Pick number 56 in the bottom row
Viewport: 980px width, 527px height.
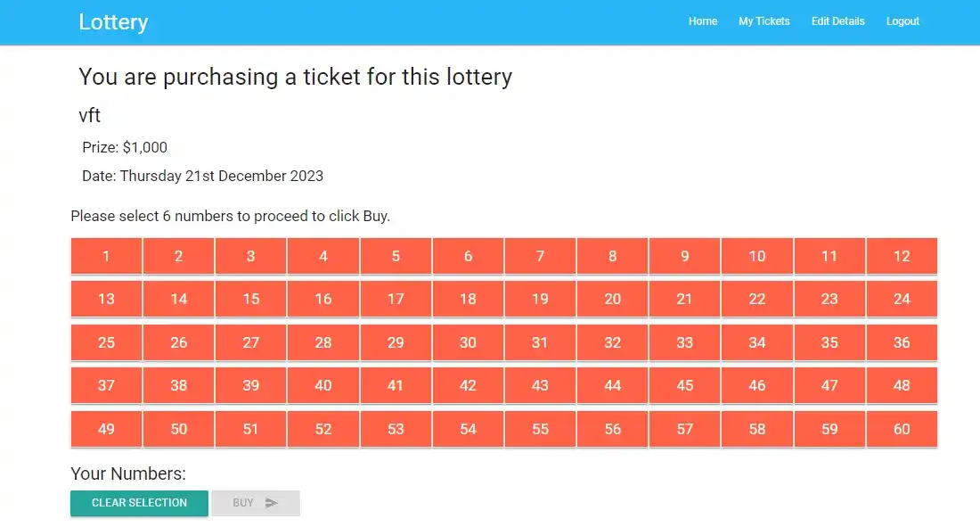tap(612, 429)
